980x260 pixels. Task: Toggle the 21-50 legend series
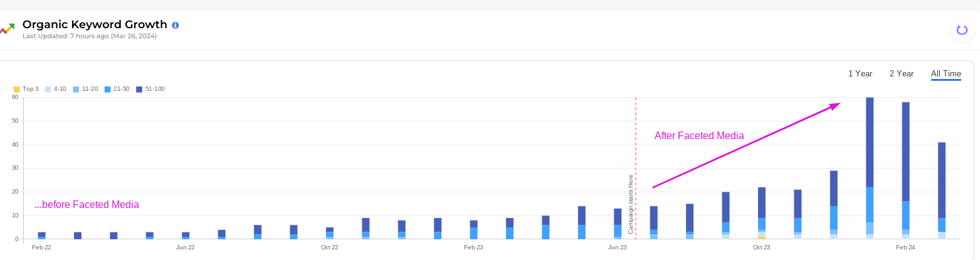point(117,89)
